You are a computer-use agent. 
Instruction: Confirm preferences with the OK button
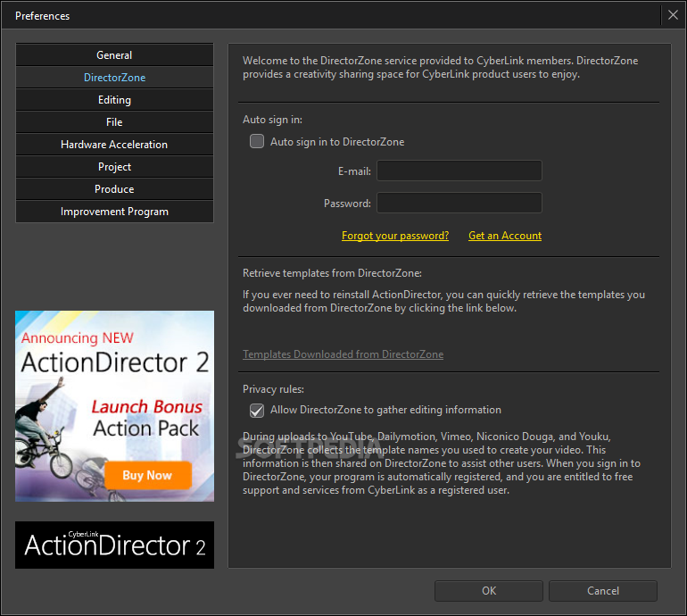(x=489, y=591)
